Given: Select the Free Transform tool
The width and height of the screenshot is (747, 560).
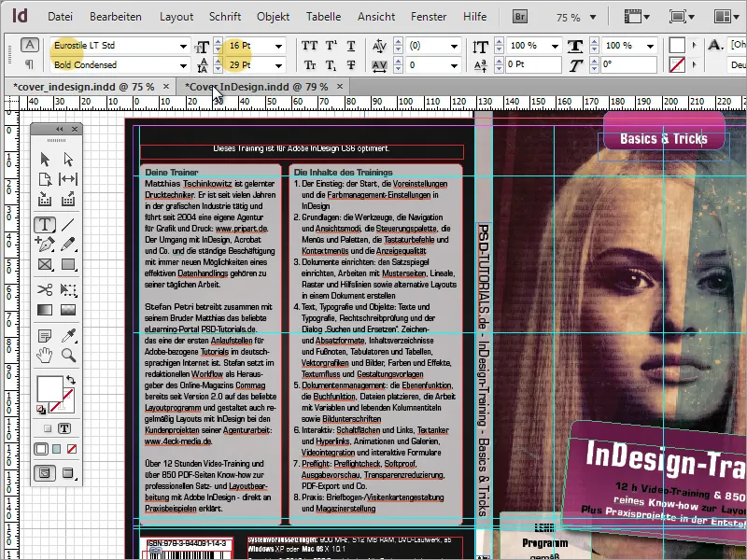Looking at the screenshot, I should click(68, 289).
